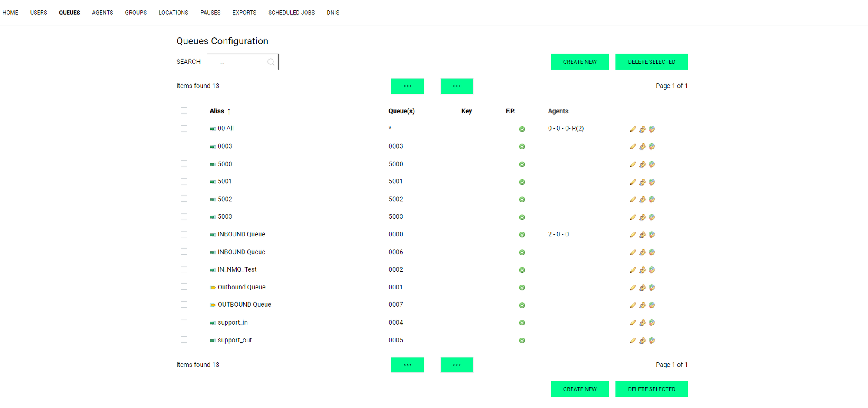Click the magnifier icon in search box
Image resolution: width=868 pixels, height=408 pixels.
[271, 62]
